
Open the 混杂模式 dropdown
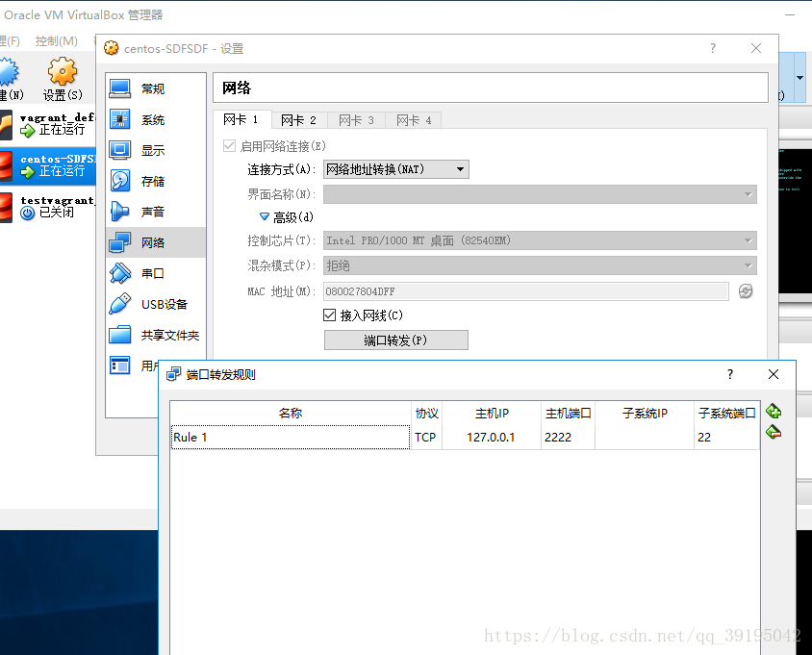click(540, 265)
